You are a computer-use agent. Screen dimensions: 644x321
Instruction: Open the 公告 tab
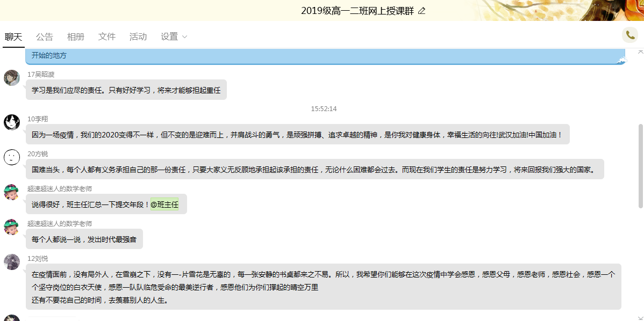pyautogui.click(x=45, y=37)
